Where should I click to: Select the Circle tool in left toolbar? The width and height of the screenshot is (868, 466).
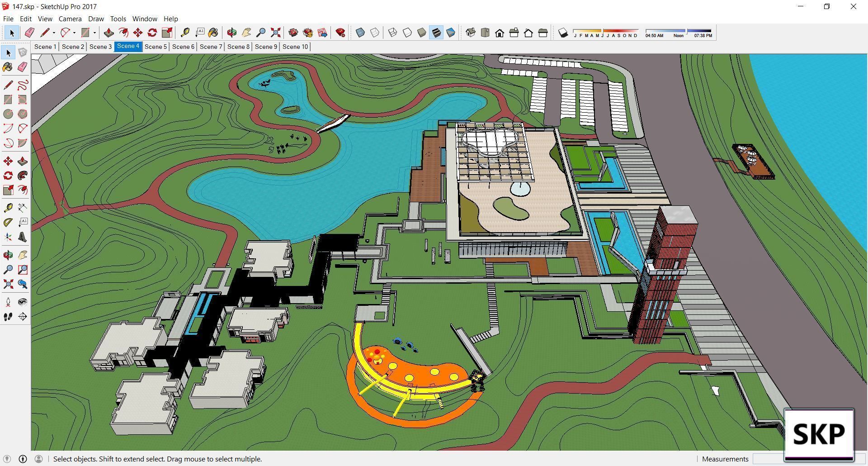click(x=8, y=114)
